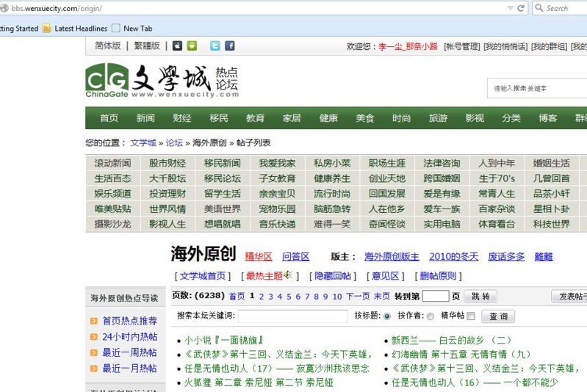Click the green Android app icon
Viewport: 587px width, 392px height.
tap(192, 46)
